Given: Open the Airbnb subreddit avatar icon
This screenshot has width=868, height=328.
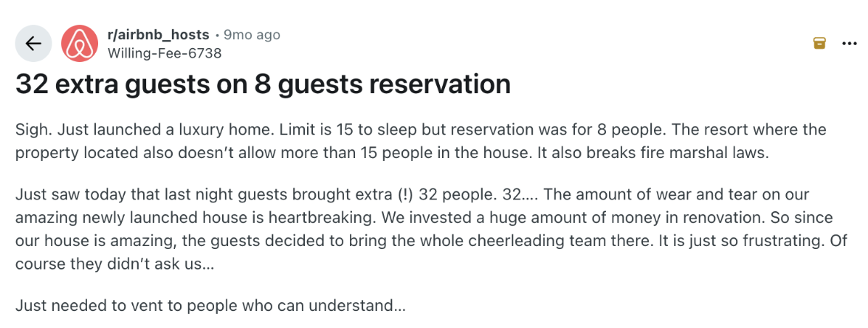Looking at the screenshot, I should 80,44.
